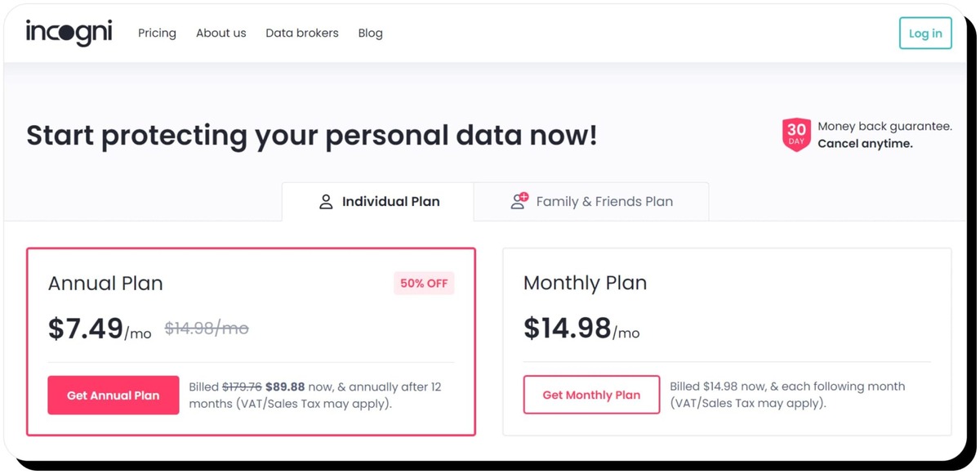Click the person icon on Individual Plan tab
Screen dimensions: 980x474
coord(326,202)
